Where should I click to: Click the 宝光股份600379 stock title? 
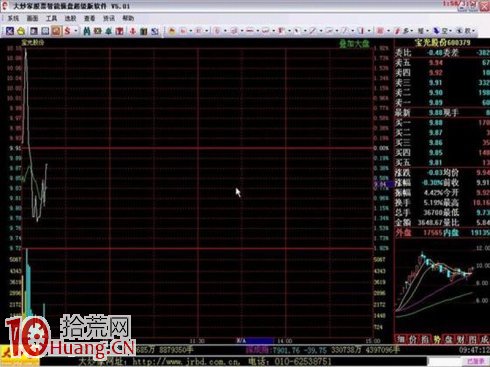coord(442,43)
